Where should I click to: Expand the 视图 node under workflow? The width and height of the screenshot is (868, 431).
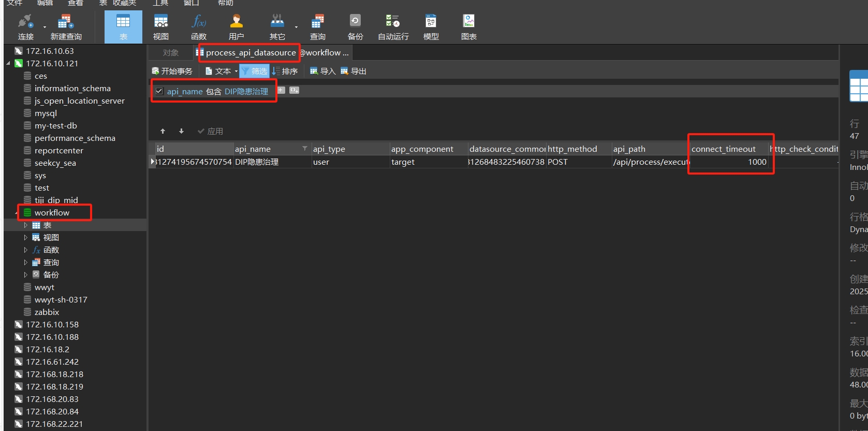pyautogui.click(x=26, y=237)
